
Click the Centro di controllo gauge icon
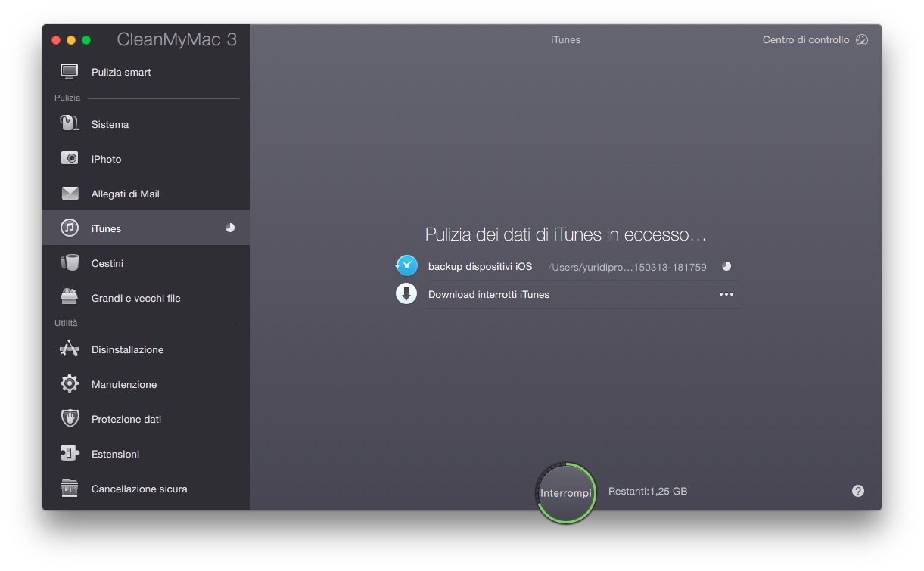point(861,39)
